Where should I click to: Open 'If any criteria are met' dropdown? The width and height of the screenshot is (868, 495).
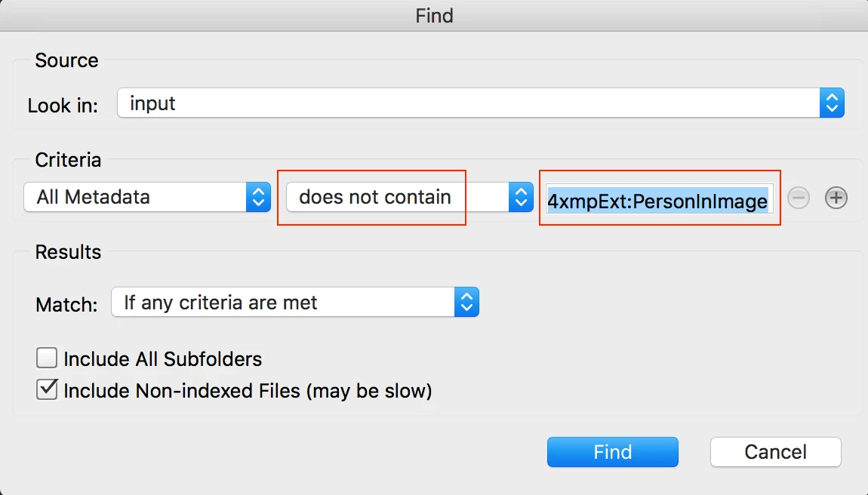(284, 303)
